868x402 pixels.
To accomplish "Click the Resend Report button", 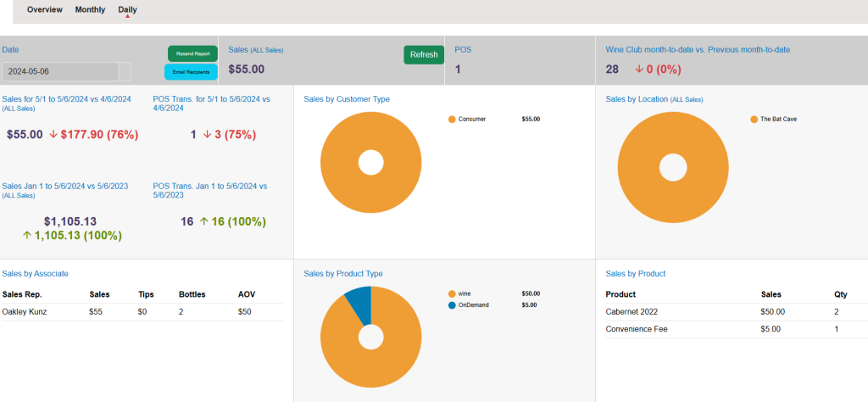I will [192, 53].
